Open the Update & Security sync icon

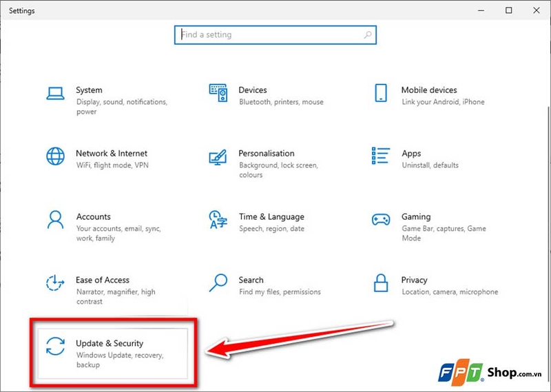tap(56, 347)
